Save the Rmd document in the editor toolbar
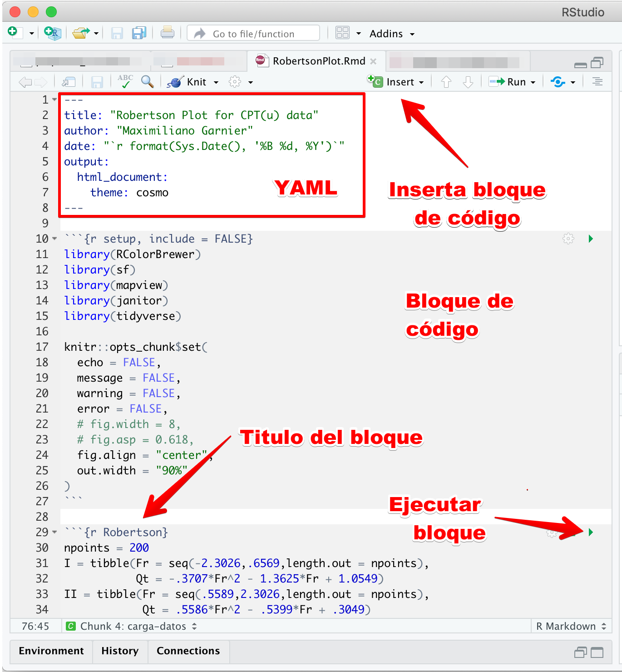Viewport: 622px width, 672px height. (x=97, y=82)
